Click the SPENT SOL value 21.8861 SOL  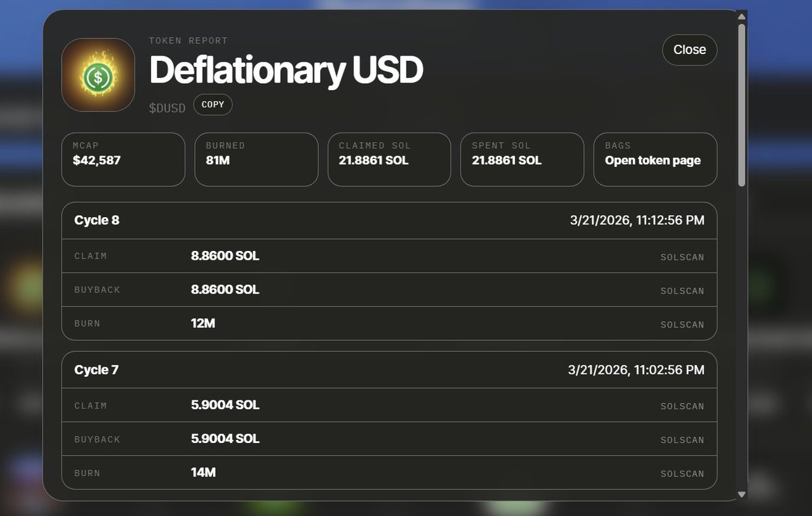507,160
